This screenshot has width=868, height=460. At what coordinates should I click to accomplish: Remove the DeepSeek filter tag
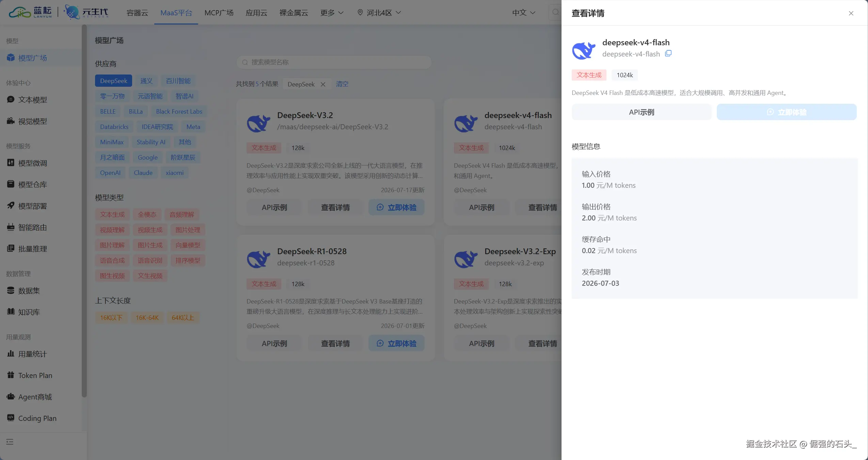click(x=323, y=84)
